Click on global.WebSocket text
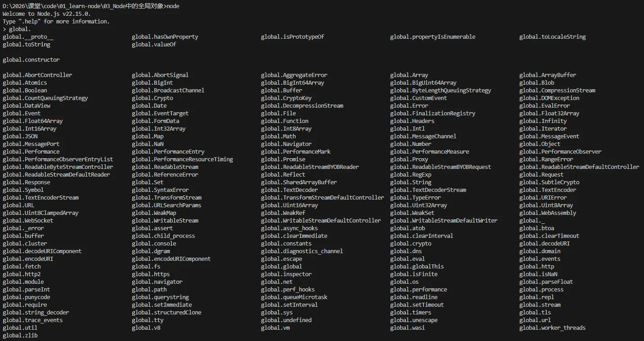This screenshot has height=341, width=644. pos(28,221)
